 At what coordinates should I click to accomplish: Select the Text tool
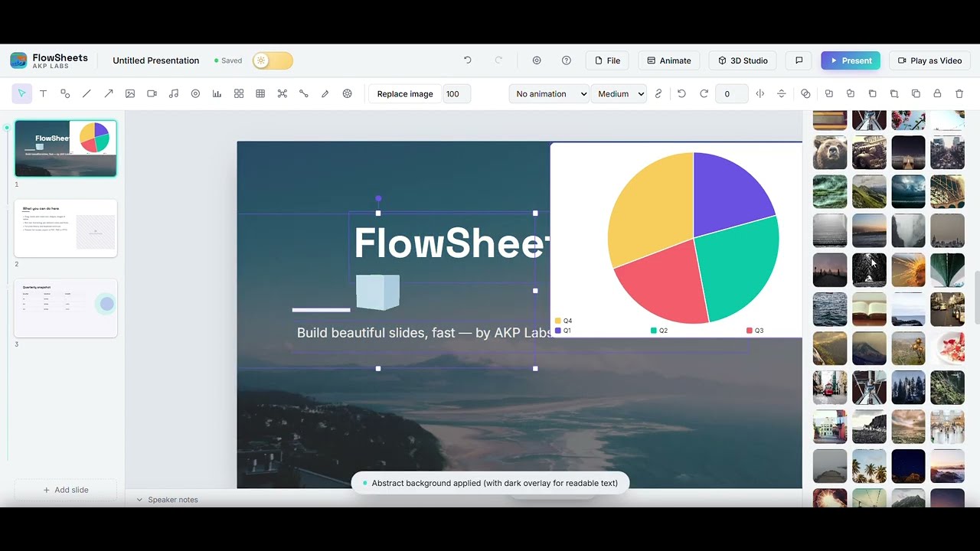[x=43, y=93]
